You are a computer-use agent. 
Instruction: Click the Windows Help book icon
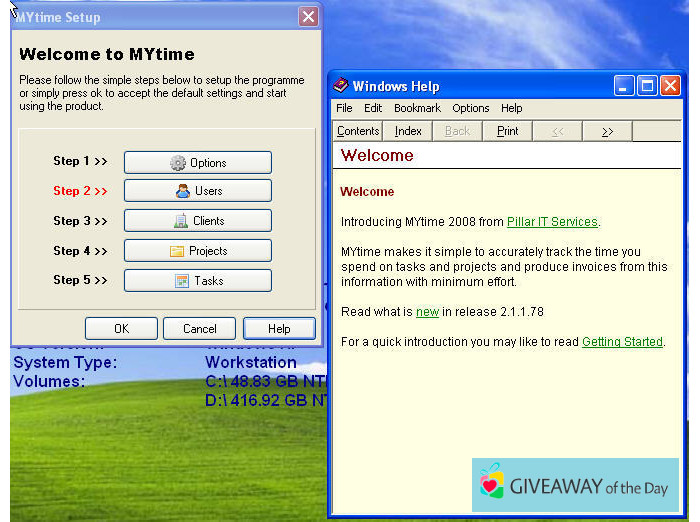click(x=341, y=86)
